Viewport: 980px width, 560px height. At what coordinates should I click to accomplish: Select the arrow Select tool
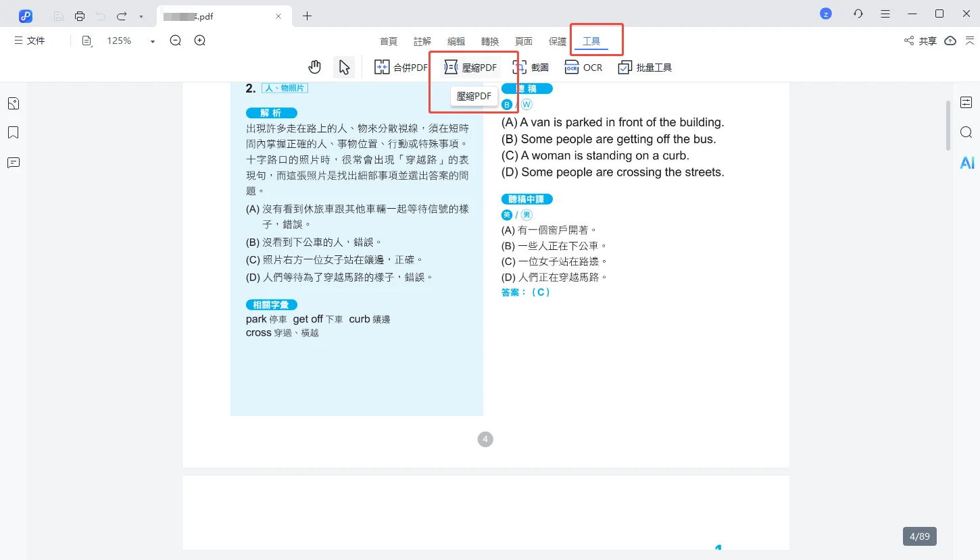(344, 67)
